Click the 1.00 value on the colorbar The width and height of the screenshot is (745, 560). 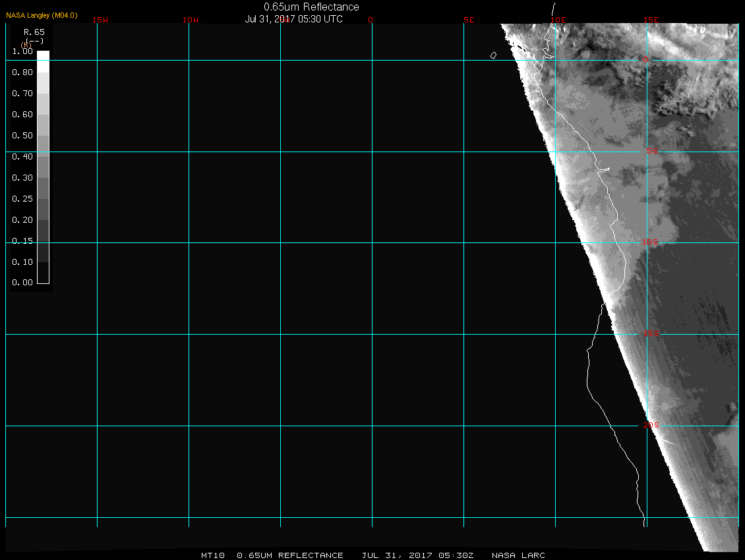click(22, 51)
